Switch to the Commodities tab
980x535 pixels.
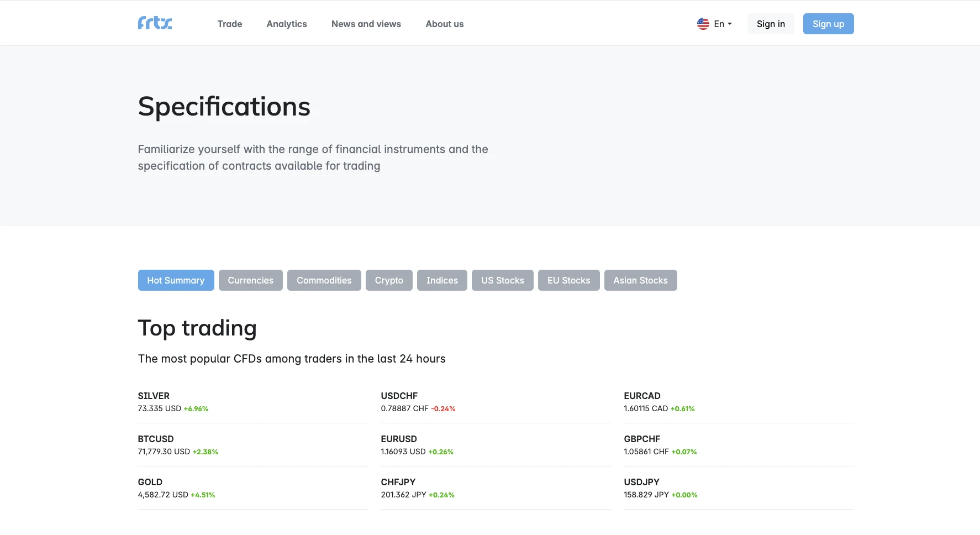[x=324, y=280]
